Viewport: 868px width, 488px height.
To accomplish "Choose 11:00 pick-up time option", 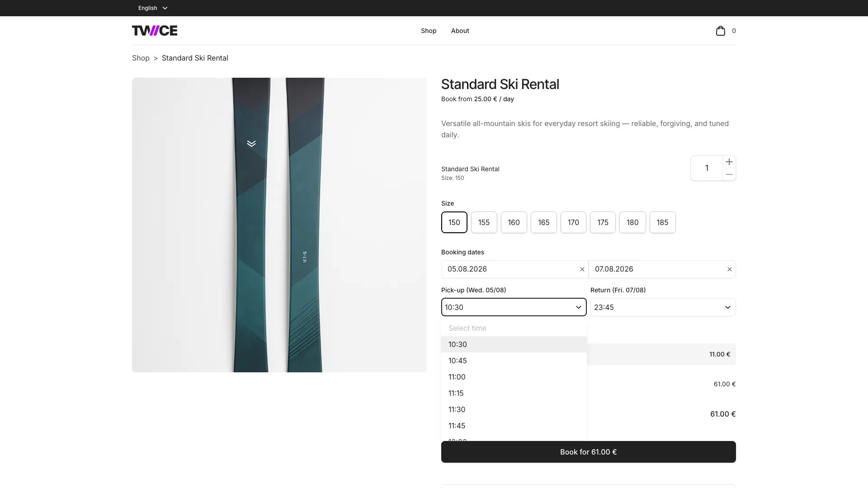I will coord(514,377).
